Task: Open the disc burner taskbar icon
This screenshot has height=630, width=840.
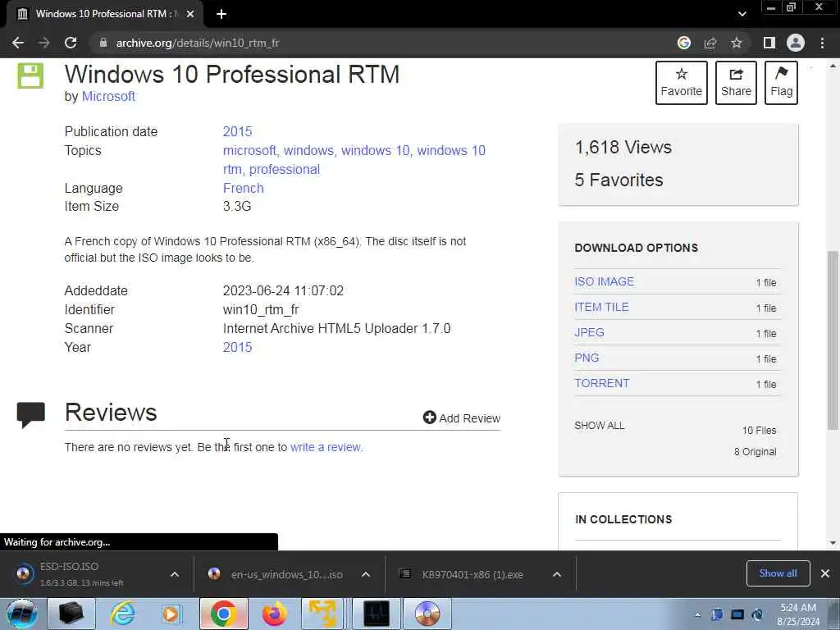Action: point(427,614)
